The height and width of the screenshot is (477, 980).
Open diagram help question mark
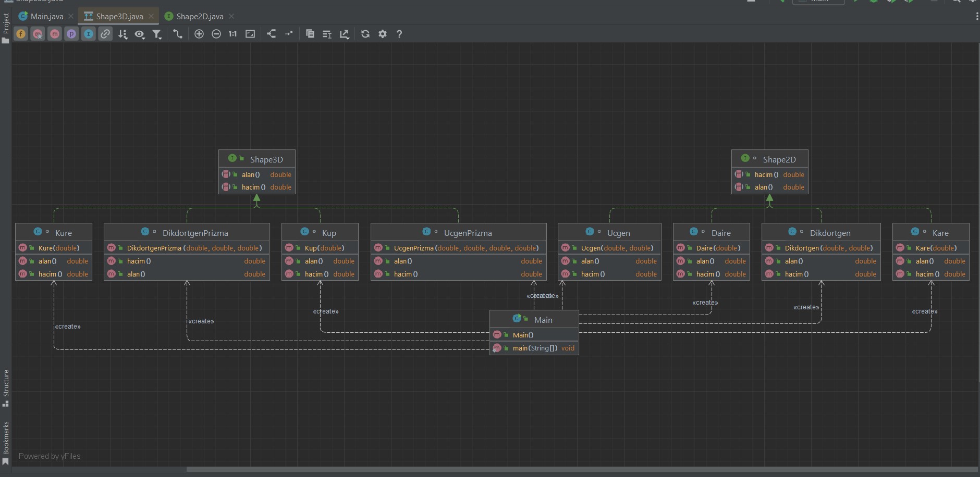tap(399, 34)
